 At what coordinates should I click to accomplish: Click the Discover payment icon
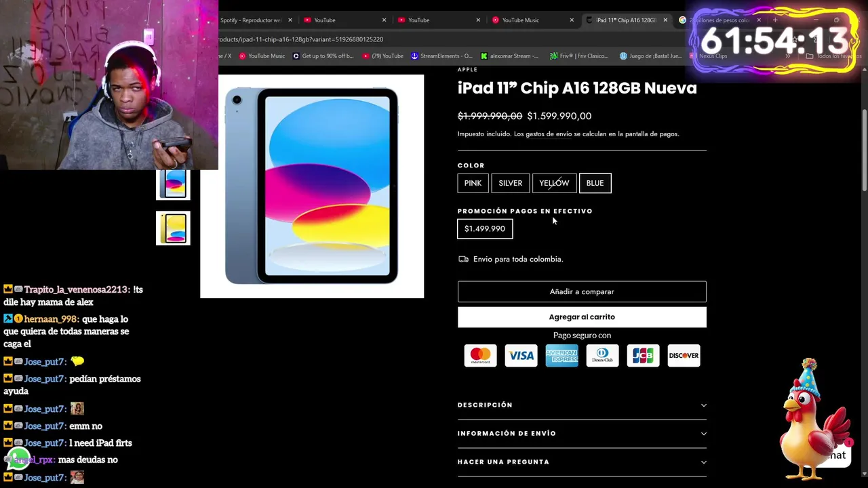(x=684, y=356)
